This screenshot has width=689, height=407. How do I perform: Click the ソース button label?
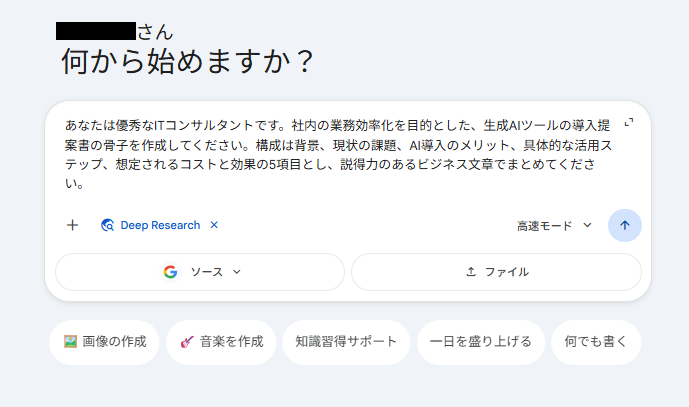click(x=206, y=271)
